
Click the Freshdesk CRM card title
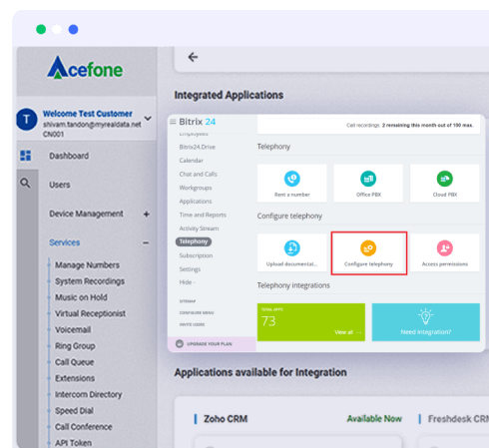[x=458, y=419]
